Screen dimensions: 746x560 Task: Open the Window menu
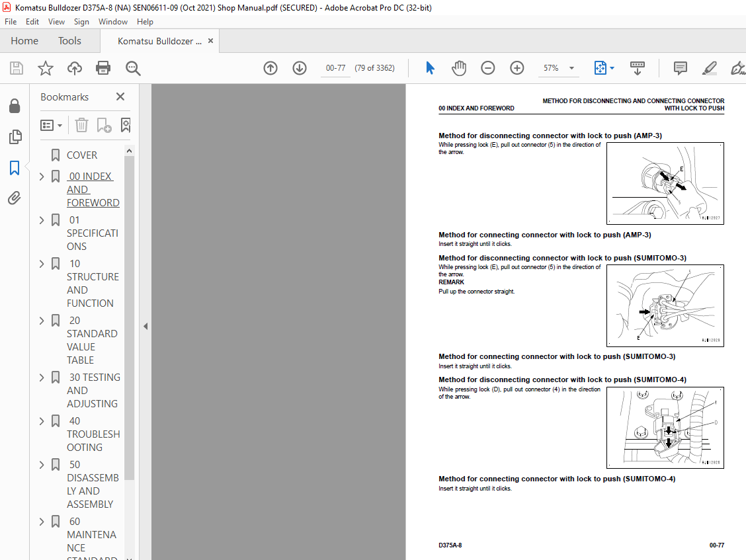[x=112, y=21]
